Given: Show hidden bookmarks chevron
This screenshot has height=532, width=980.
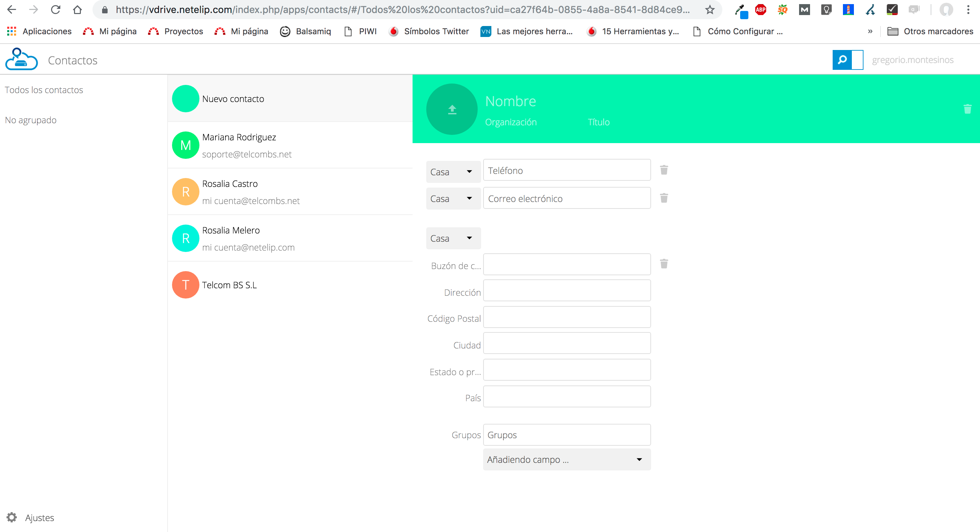Looking at the screenshot, I should tap(870, 31).
